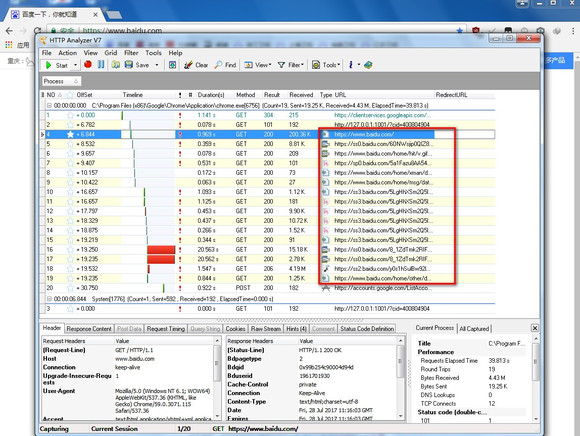Click the User-Agent request header row
This screenshot has height=436, width=580.
[127, 400]
